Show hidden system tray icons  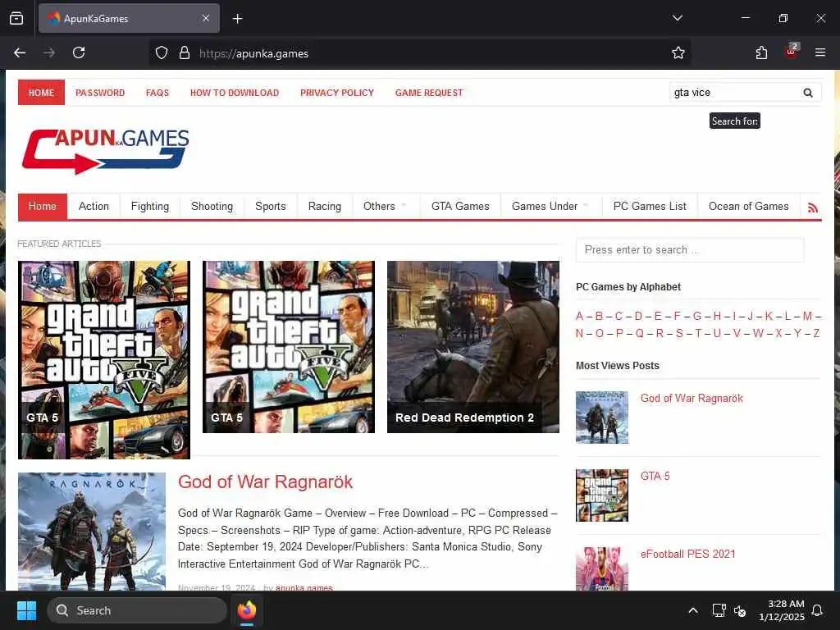[692, 610]
